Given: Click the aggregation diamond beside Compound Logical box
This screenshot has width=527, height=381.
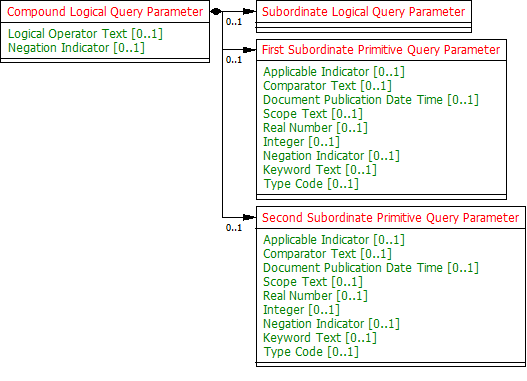Looking at the screenshot, I should (x=216, y=12).
